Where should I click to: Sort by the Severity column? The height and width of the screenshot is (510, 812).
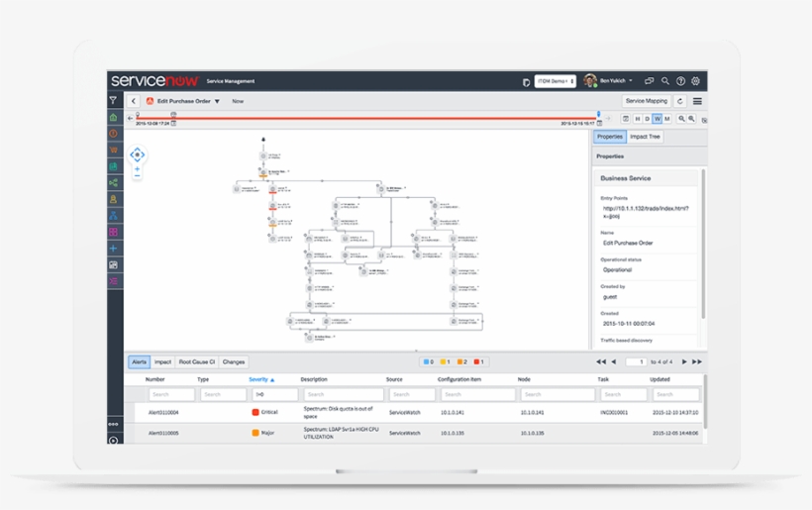pyautogui.click(x=261, y=379)
